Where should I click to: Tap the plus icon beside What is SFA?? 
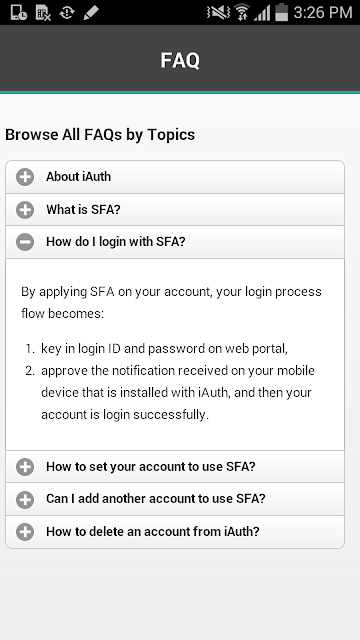pyautogui.click(x=25, y=210)
